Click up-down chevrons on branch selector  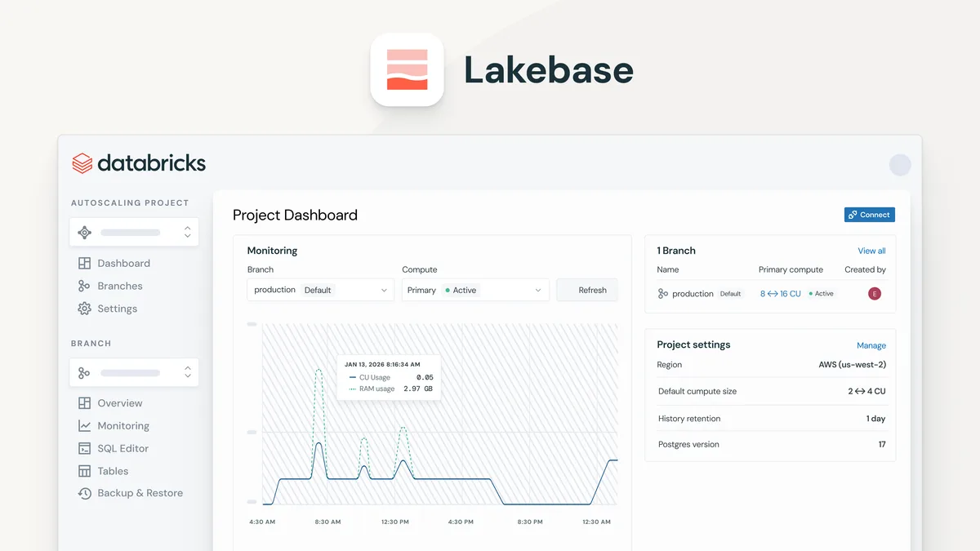(187, 373)
